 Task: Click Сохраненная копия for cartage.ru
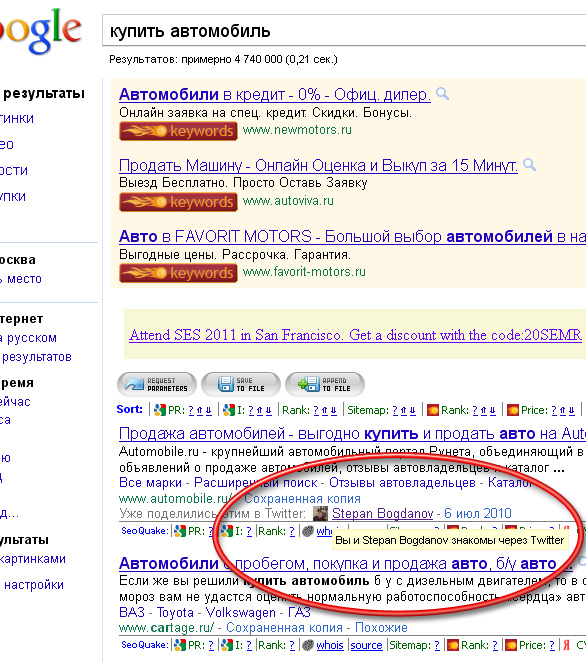[284, 628]
